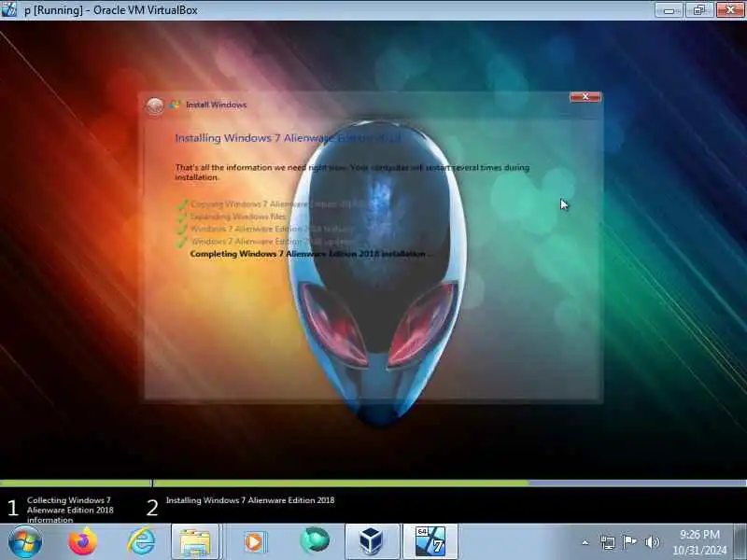Click 'Completing Windows 7 Alienware Edition 2018 installation' line
The image size is (747, 560).
click(311, 254)
